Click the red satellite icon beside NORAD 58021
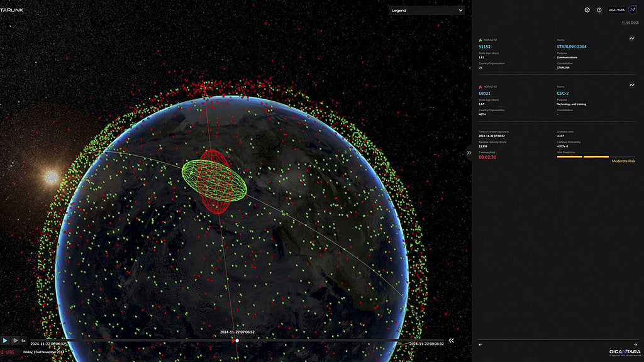Screen dimensions: 644x362 pos(480,87)
